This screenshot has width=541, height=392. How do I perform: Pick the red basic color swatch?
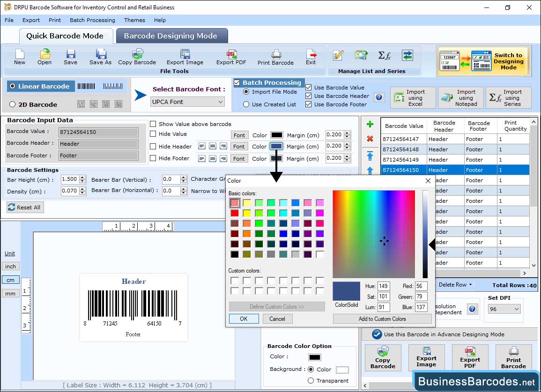pos(235,213)
